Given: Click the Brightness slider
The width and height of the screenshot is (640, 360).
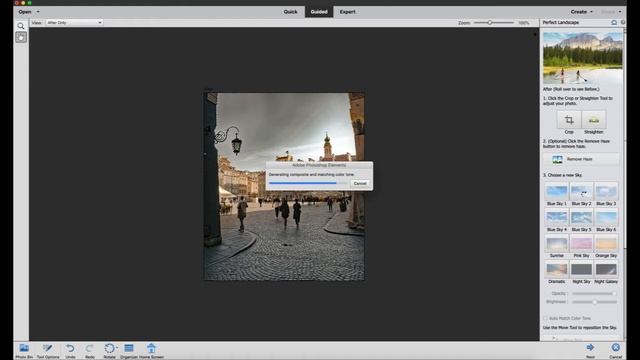Looking at the screenshot, I should pyautogui.click(x=594, y=302).
